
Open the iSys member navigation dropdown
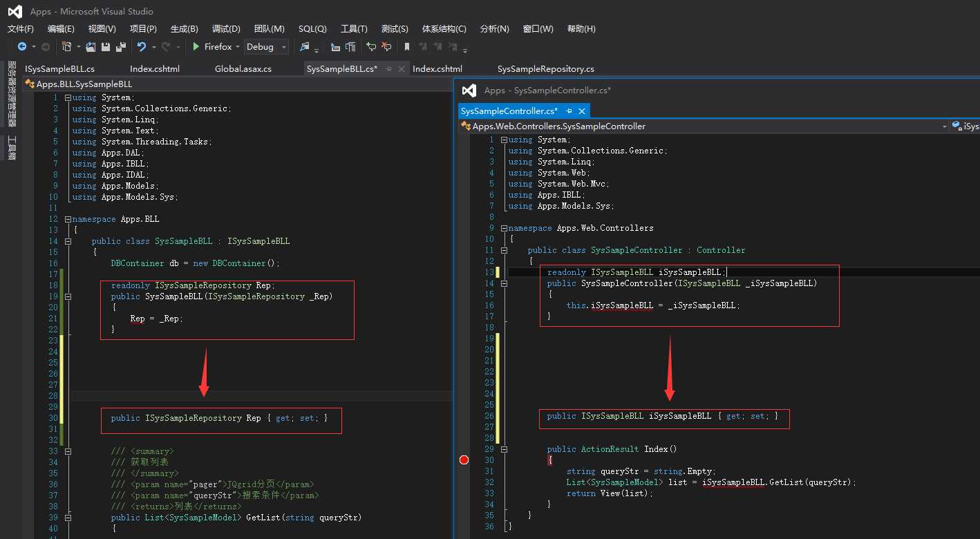pyautogui.click(x=965, y=126)
